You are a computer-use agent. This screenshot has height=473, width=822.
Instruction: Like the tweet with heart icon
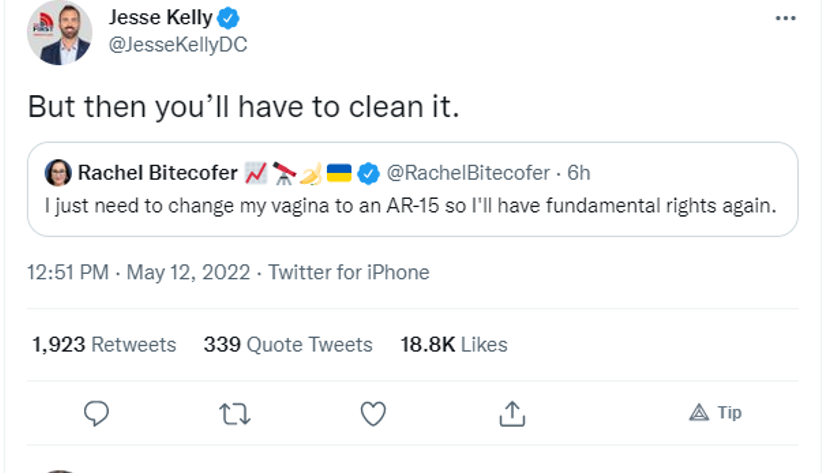373,413
